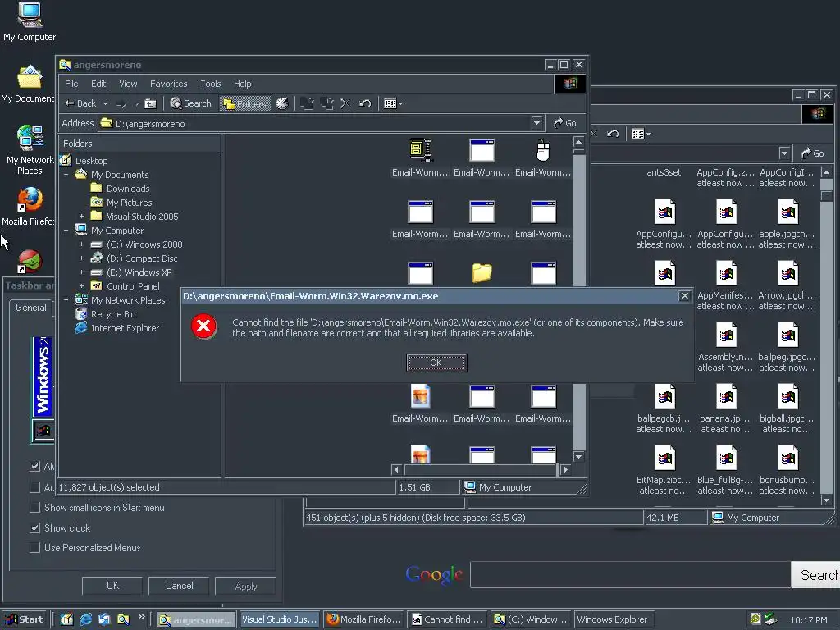Enable Show small icons in Start menu
This screenshot has width=840, height=630.
click(x=34, y=507)
